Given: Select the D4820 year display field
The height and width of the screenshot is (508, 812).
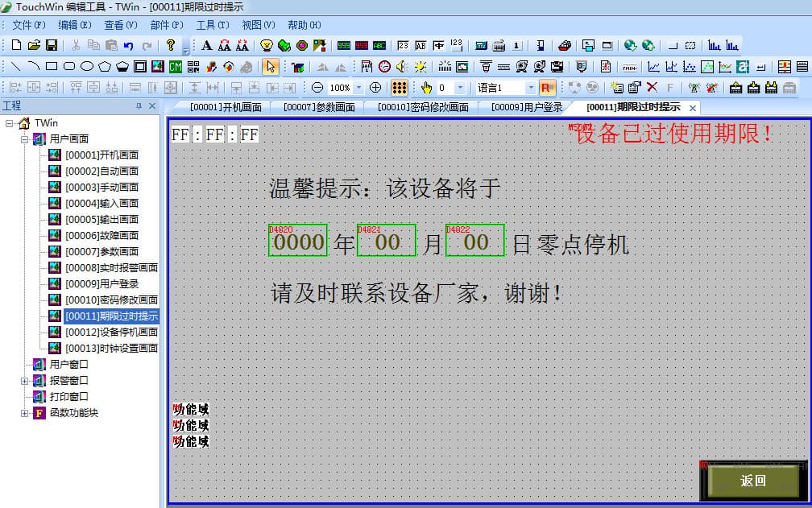Looking at the screenshot, I should (298, 241).
